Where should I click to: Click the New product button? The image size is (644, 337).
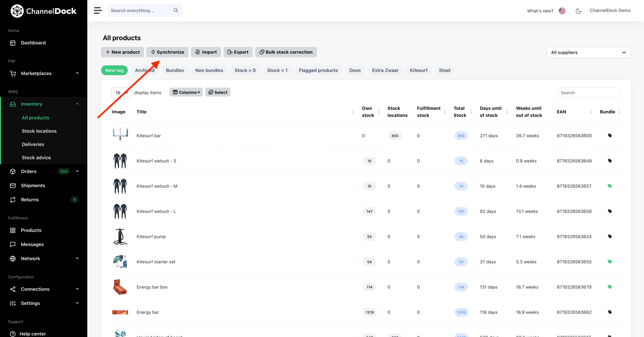pyautogui.click(x=123, y=52)
